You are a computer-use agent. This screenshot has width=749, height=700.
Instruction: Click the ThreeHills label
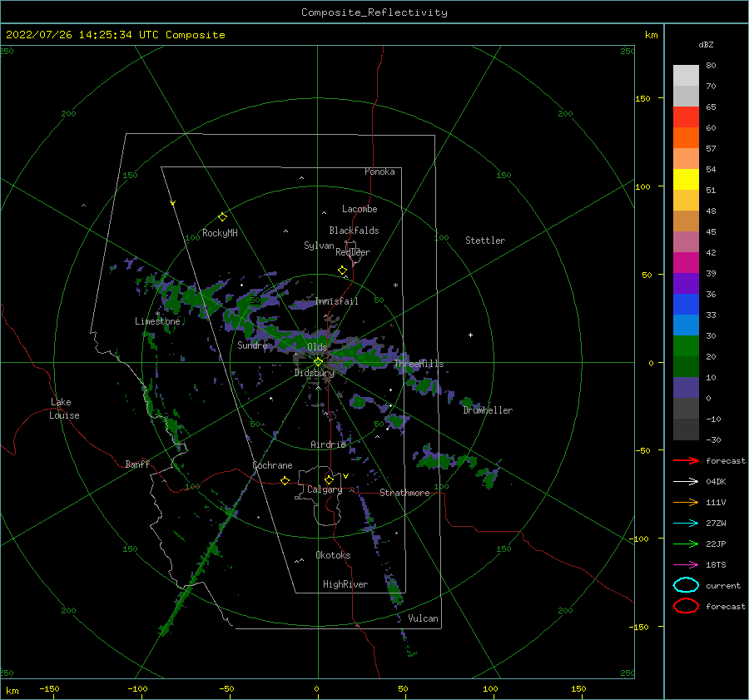pos(419,364)
